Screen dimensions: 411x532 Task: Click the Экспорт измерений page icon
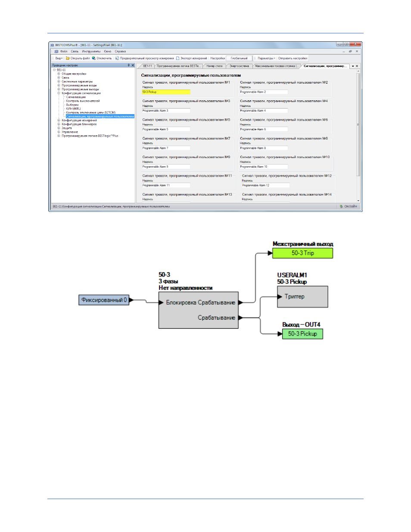(177, 58)
